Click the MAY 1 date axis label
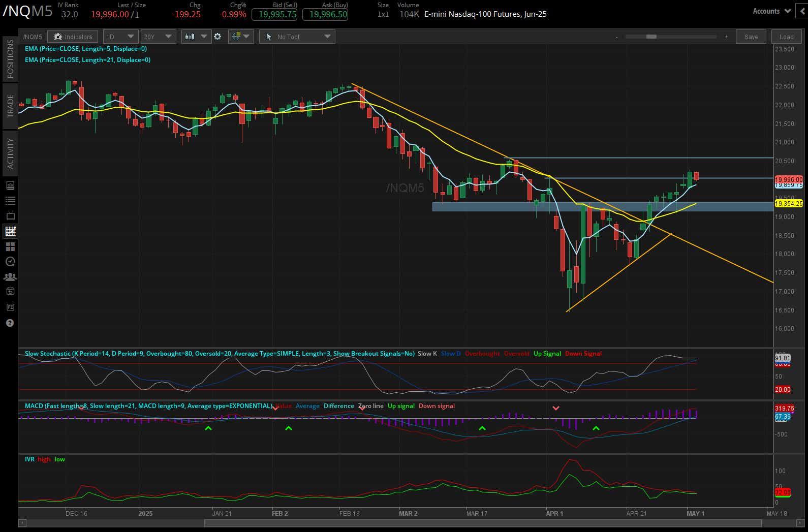This screenshot has height=532, width=808. pyautogui.click(x=696, y=514)
